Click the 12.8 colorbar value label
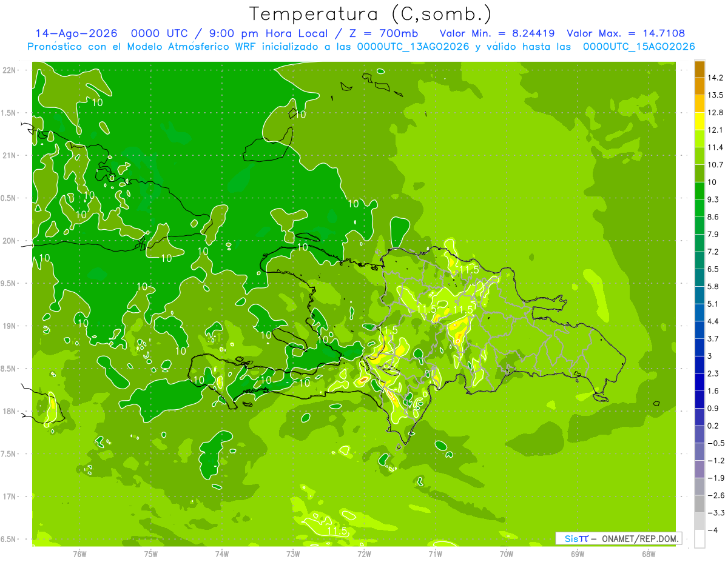The width and height of the screenshot is (728, 562). 716,113
